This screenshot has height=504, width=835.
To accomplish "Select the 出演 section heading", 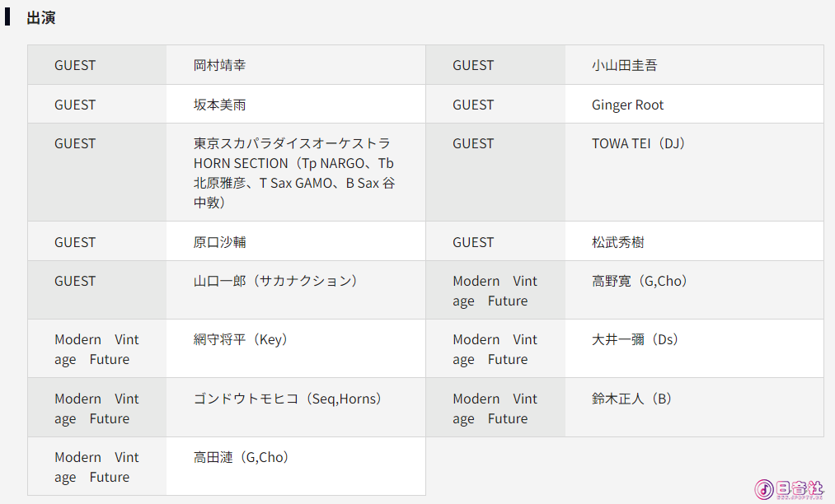I will 41,17.
